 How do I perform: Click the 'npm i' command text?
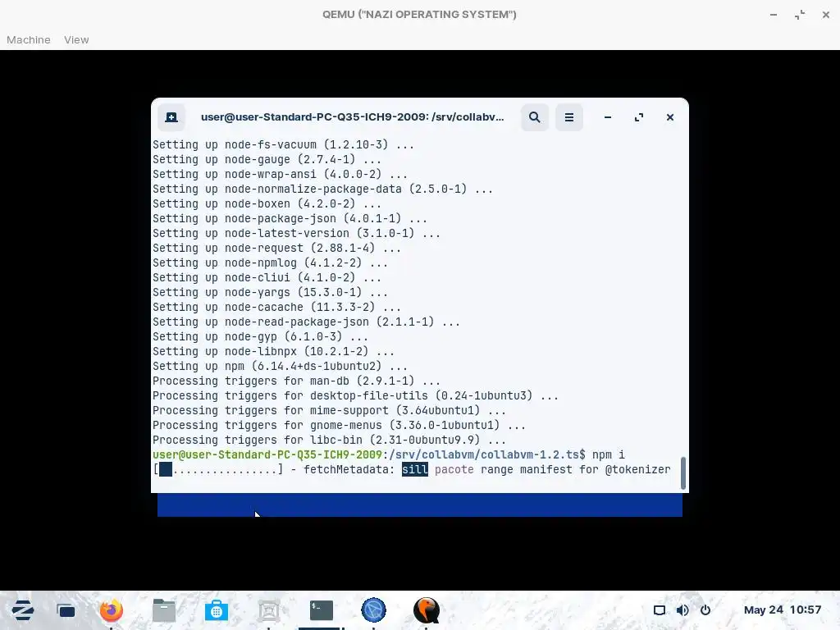click(x=609, y=454)
